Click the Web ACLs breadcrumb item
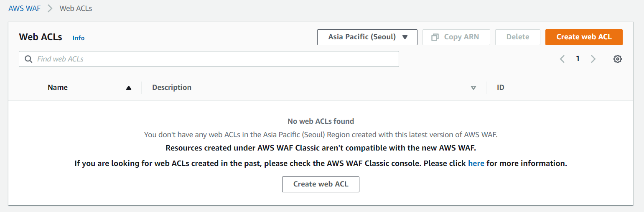The height and width of the screenshot is (212, 644). click(76, 8)
